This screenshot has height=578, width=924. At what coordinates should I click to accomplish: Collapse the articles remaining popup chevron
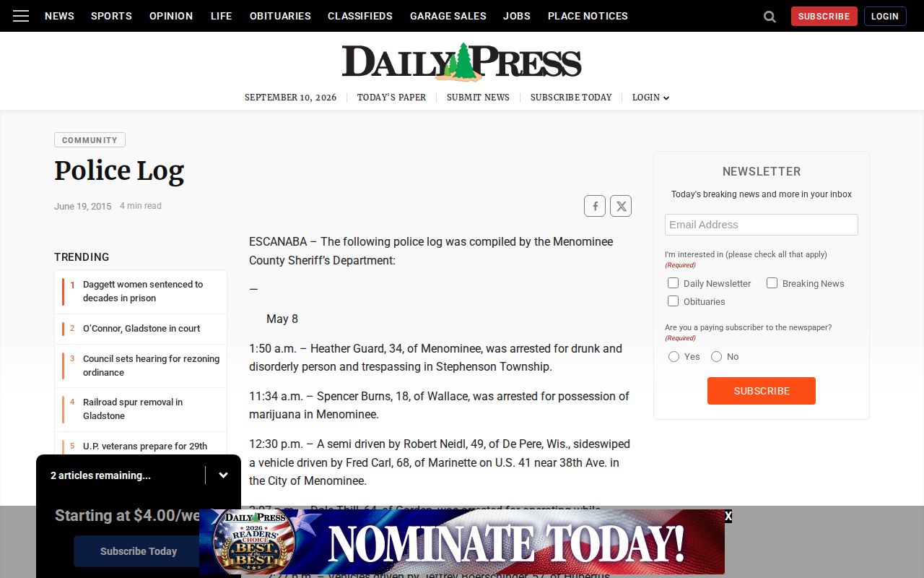coord(223,475)
